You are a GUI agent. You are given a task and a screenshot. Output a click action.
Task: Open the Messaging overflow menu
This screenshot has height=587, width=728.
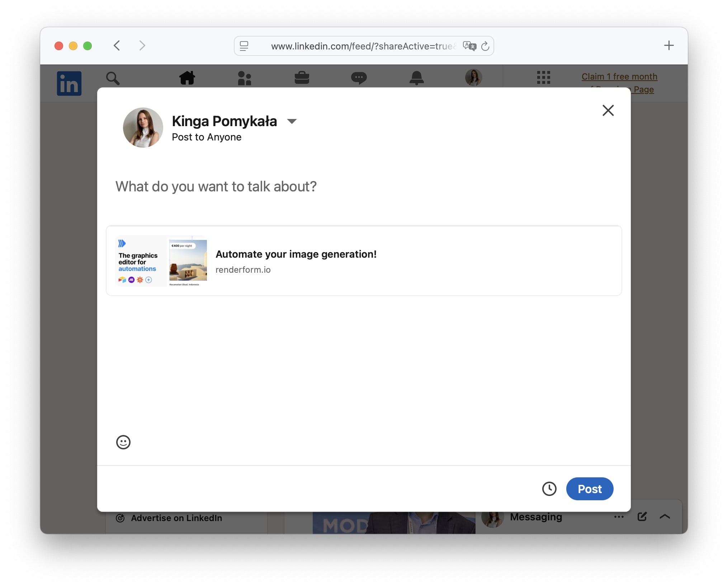pyautogui.click(x=619, y=517)
